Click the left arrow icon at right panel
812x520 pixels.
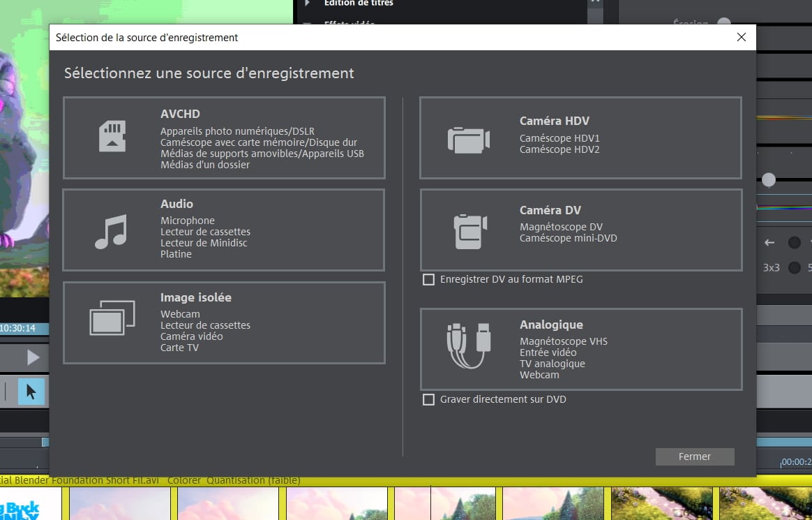tap(769, 242)
